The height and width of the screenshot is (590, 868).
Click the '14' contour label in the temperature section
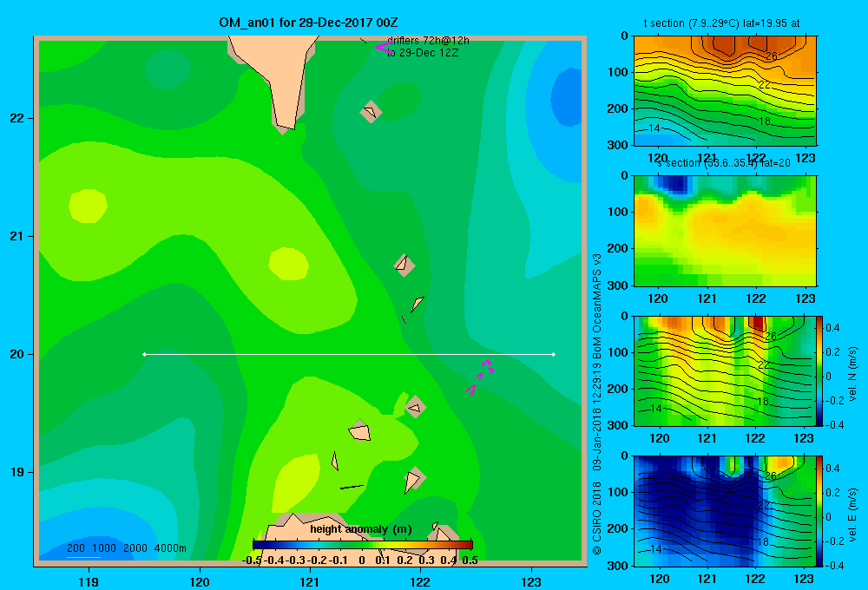pos(654,128)
